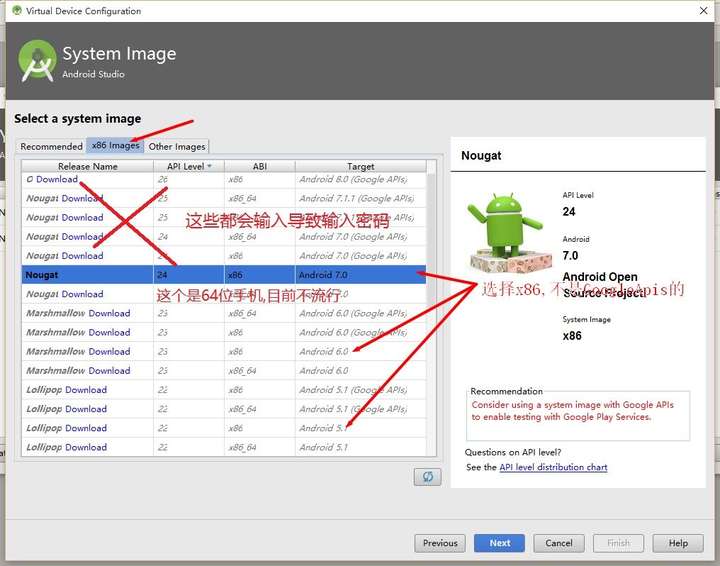Click the Next button
The width and height of the screenshot is (720, 566).
tap(499, 543)
